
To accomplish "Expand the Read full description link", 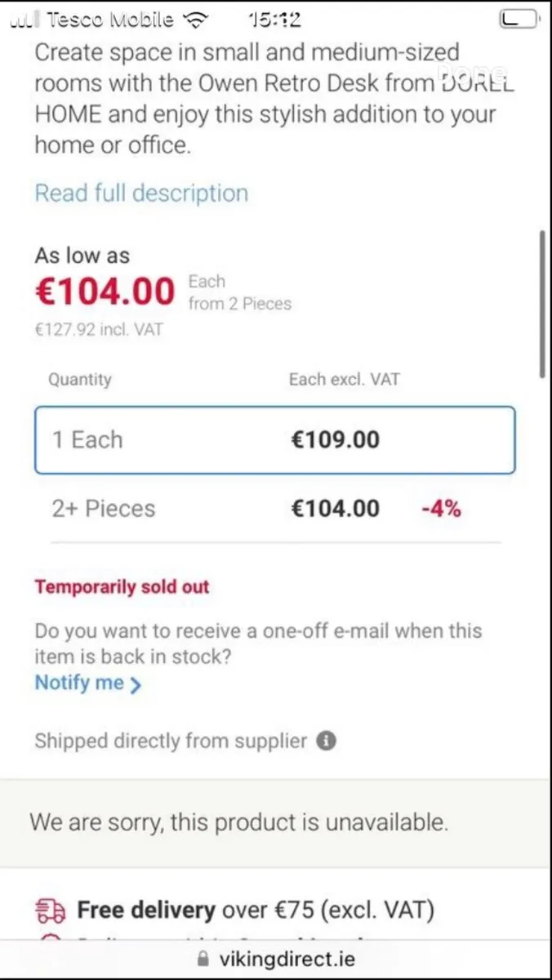I will click(x=141, y=194).
